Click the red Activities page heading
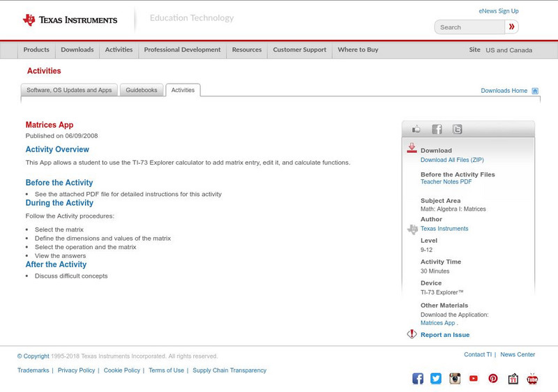The width and height of the screenshot is (558, 392). [x=44, y=70]
